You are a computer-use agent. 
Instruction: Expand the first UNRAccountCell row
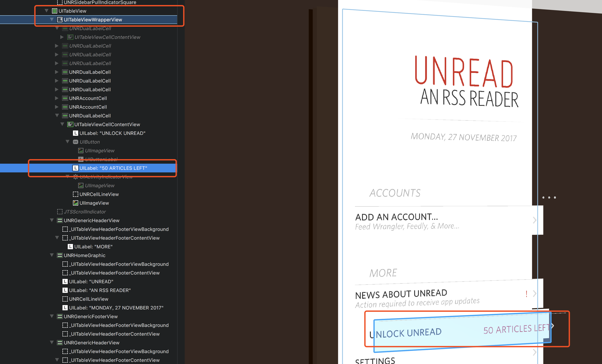[57, 98]
